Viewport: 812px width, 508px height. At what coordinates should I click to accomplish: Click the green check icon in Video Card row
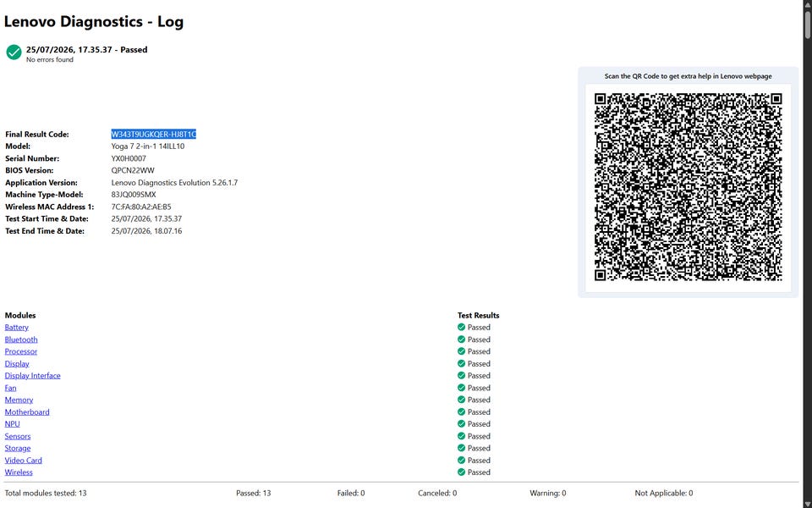[x=462, y=461]
